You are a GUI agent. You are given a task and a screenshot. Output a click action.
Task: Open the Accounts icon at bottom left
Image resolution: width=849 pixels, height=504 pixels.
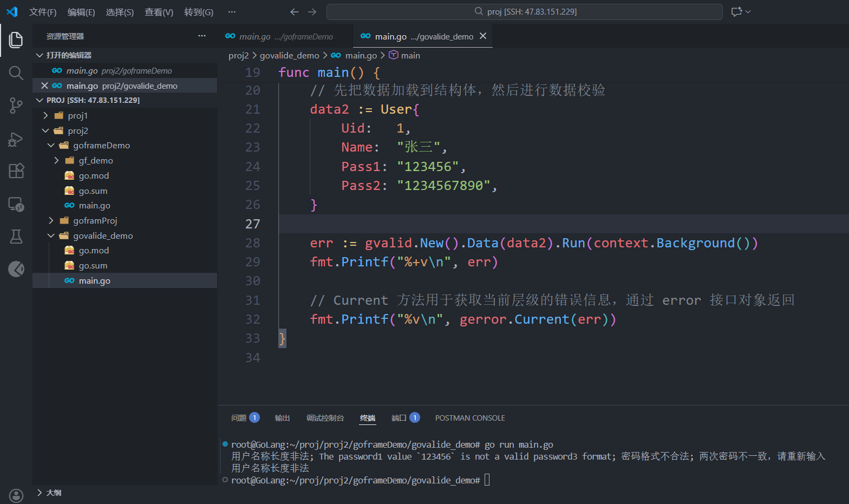(16, 495)
